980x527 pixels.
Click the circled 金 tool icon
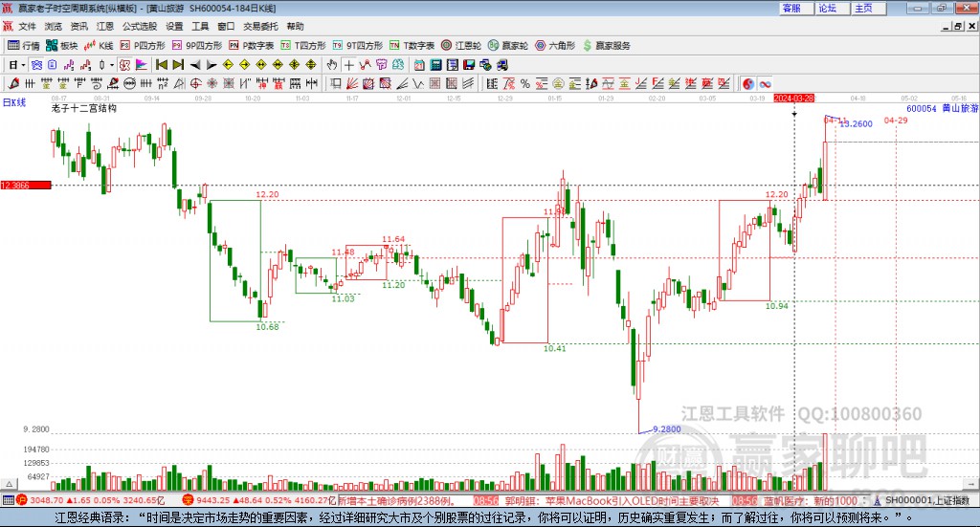558,83
